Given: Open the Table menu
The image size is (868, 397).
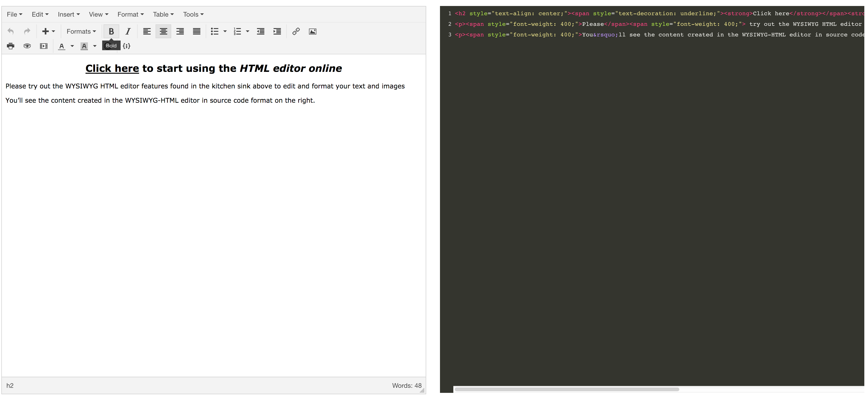Looking at the screenshot, I should pos(163,14).
